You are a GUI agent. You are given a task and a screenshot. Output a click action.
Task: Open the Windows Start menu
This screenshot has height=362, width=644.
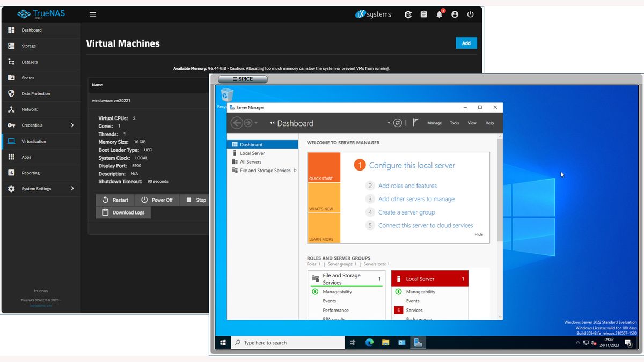(222, 343)
